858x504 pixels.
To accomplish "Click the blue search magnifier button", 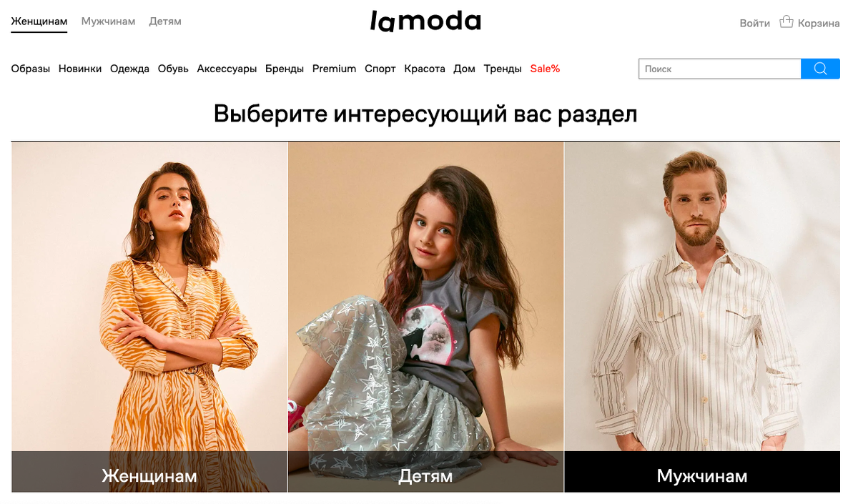I will coord(820,69).
